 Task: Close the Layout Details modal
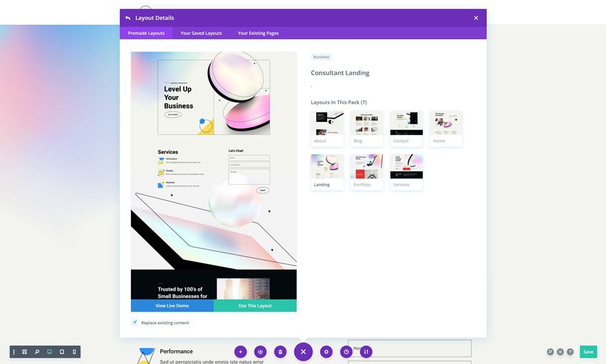(476, 18)
